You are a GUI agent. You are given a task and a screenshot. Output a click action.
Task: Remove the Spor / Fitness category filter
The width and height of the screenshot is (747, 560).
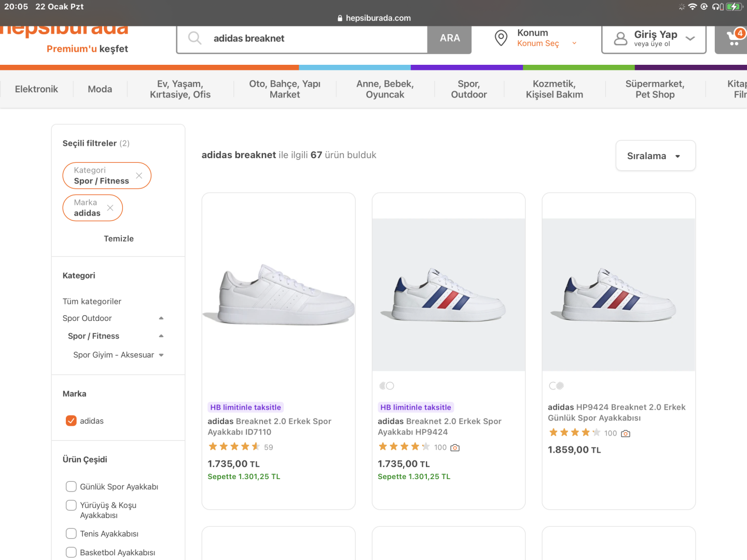point(139,176)
